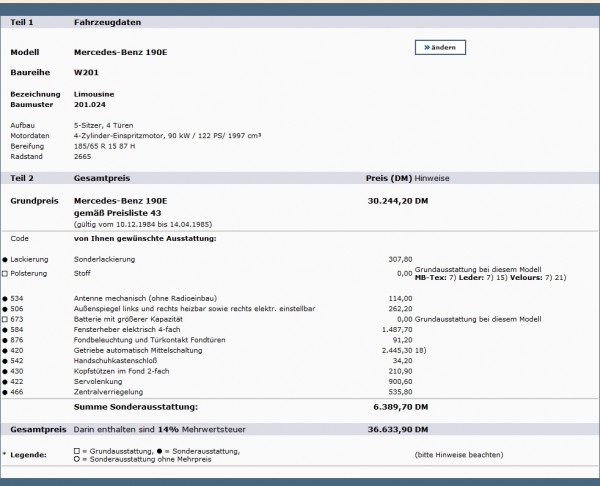Click the Antenne price 114,00
Screen dimensions: 600x486
[400, 298]
